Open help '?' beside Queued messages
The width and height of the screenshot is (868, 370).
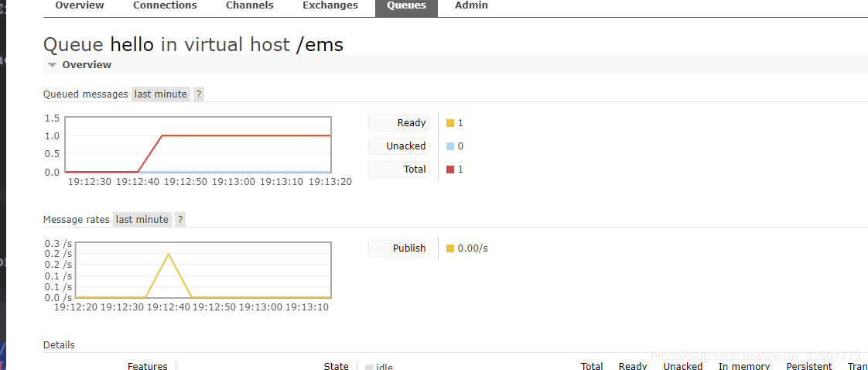pos(199,94)
